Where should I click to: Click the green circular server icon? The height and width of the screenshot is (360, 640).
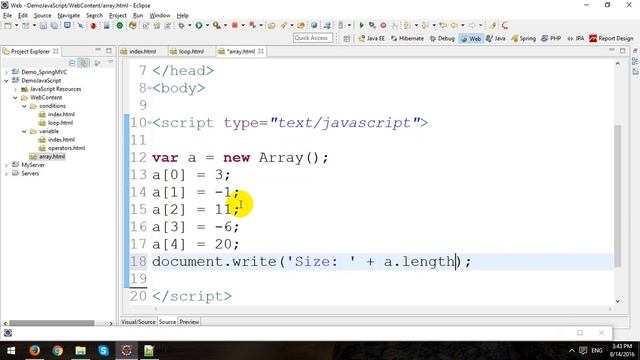coord(120,26)
